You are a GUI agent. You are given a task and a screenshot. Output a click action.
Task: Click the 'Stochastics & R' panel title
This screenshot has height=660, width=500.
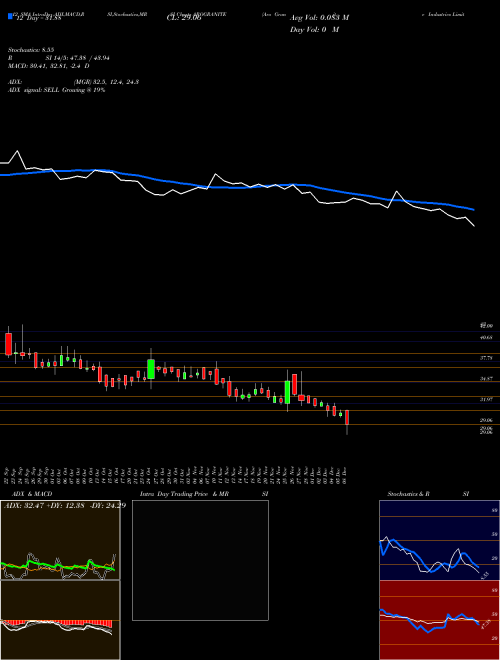pos(409,494)
